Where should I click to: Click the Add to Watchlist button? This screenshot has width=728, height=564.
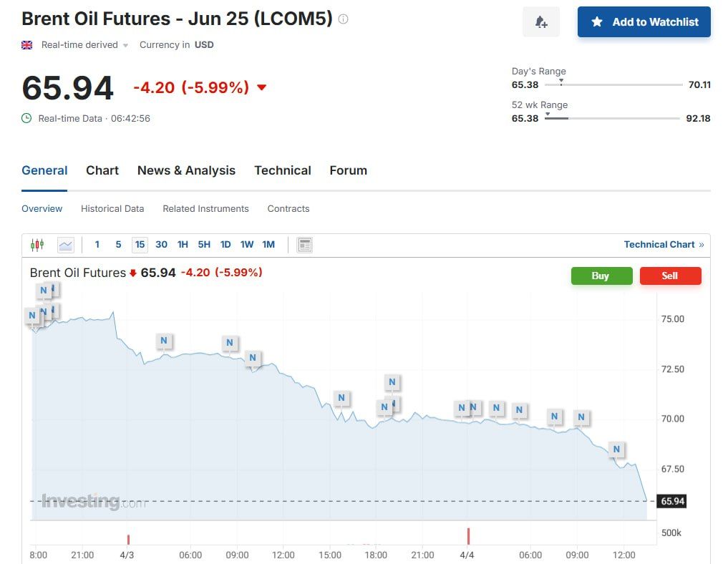pyautogui.click(x=644, y=22)
